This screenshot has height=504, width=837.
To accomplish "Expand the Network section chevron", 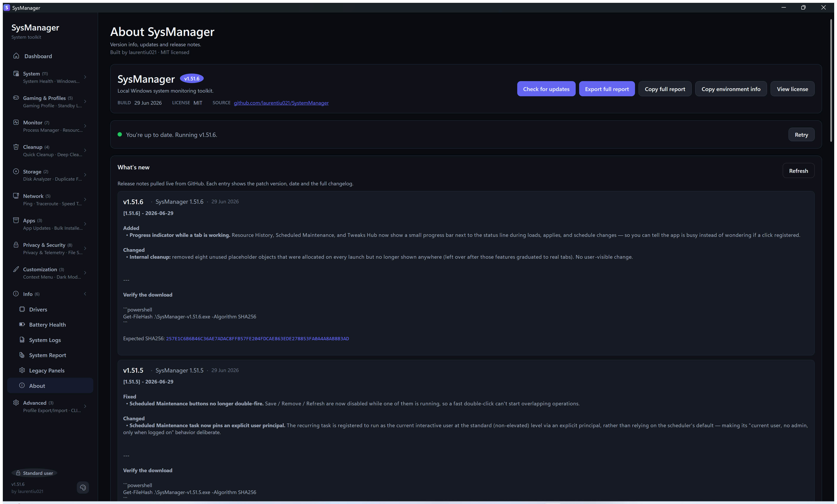I will point(85,199).
